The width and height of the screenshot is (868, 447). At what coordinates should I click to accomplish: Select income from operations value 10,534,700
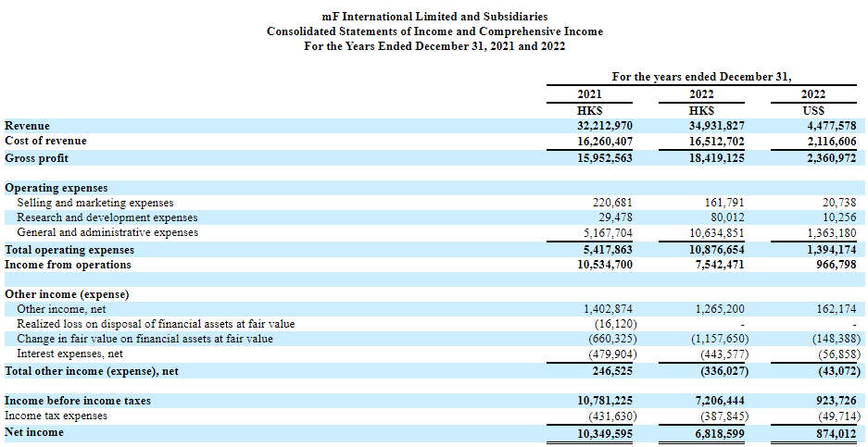point(604,265)
